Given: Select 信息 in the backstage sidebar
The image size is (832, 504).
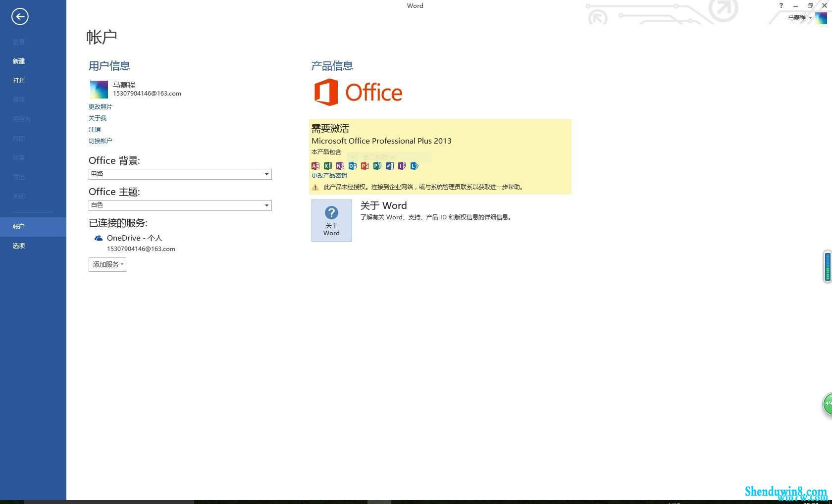Looking at the screenshot, I should pos(33,42).
